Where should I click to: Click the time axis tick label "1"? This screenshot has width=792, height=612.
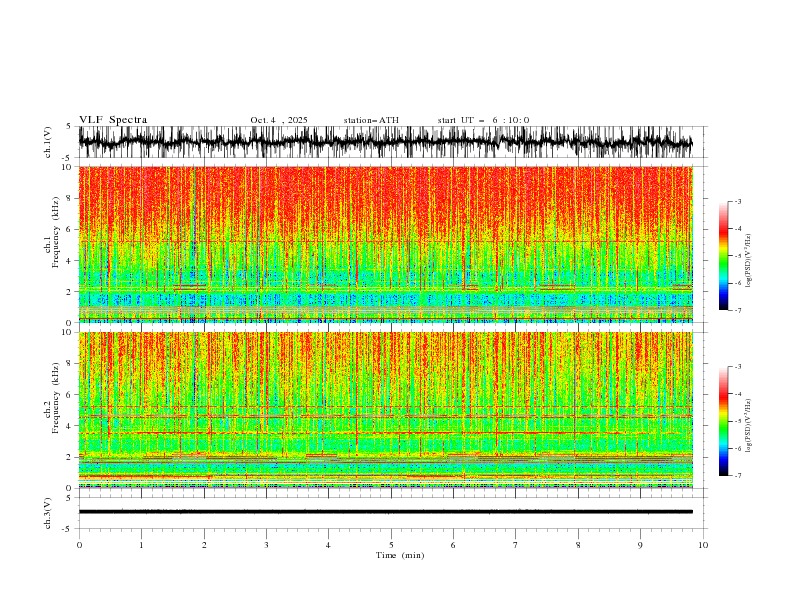coord(141,545)
